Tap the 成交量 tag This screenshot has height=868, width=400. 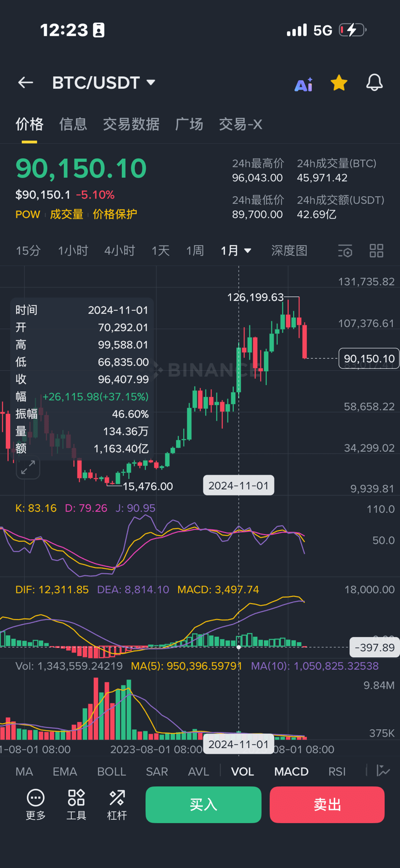click(x=67, y=214)
